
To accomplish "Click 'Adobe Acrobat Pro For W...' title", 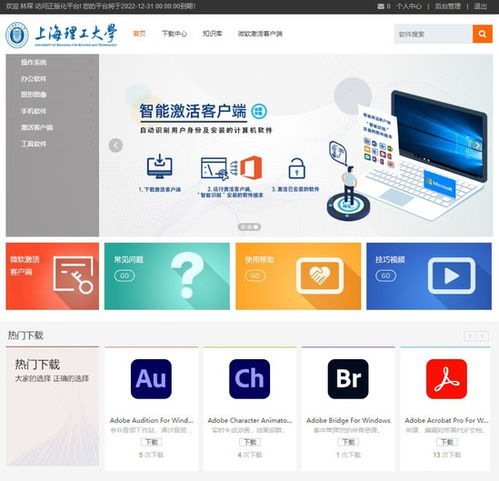I will (447, 420).
